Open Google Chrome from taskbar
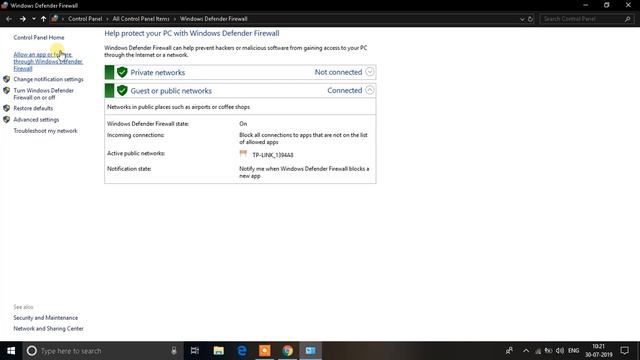 (288, 351)
